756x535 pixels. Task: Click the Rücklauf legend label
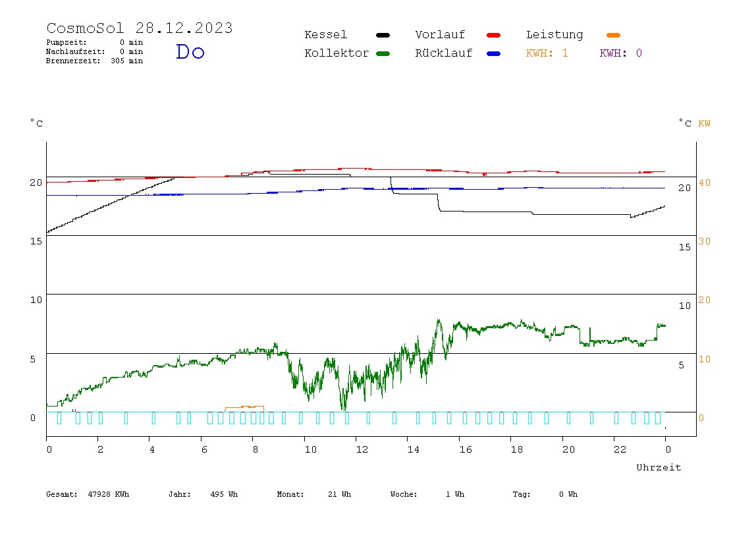pos(444,53)
